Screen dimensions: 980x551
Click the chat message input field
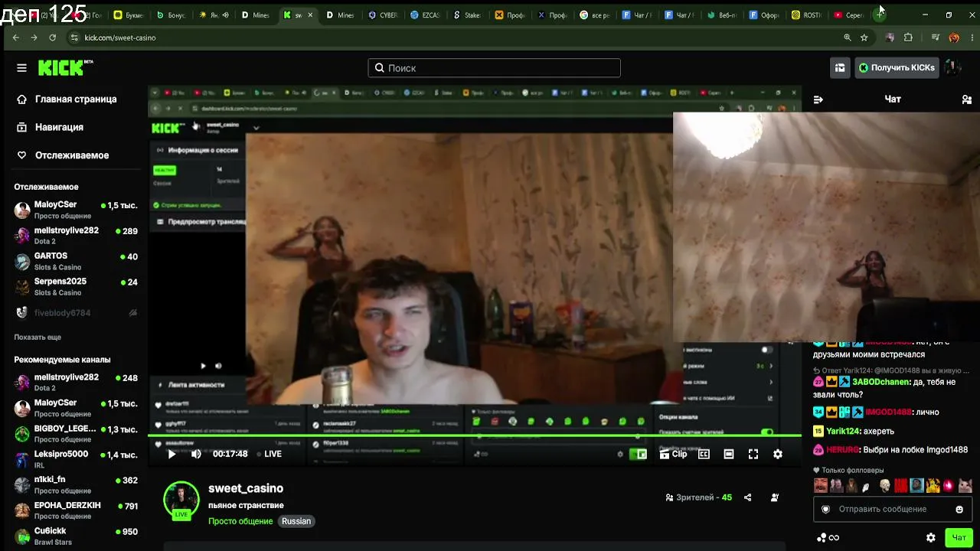tap(893, 510)
